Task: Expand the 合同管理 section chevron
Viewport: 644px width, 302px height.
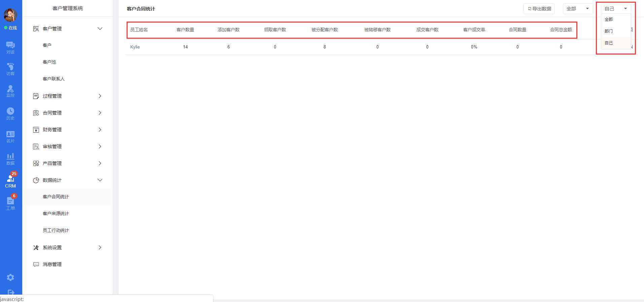Action: point(100,113)
